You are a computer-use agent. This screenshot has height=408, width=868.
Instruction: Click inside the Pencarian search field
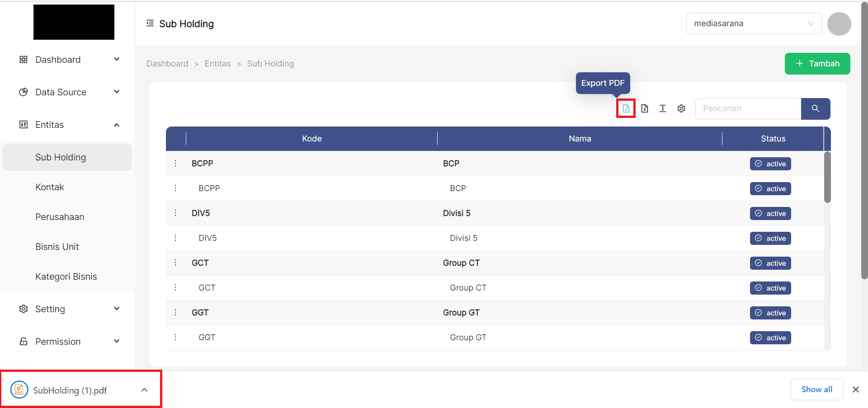tap(746, 108)
